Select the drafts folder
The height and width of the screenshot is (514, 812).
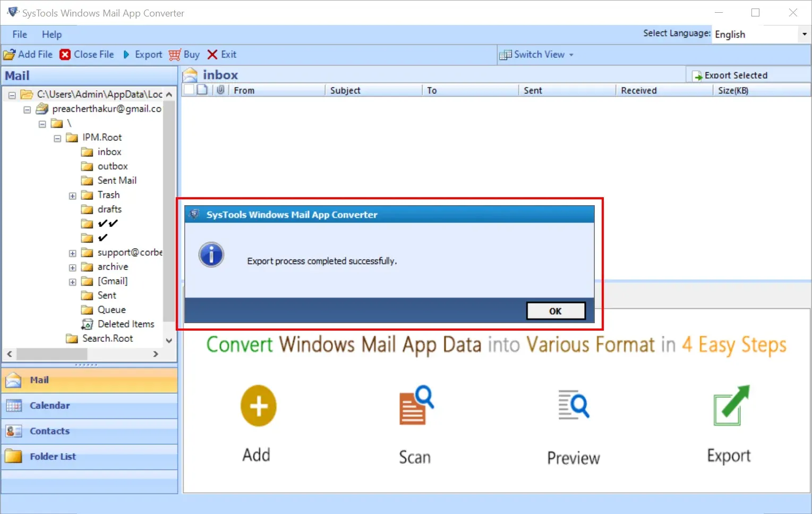109,209
